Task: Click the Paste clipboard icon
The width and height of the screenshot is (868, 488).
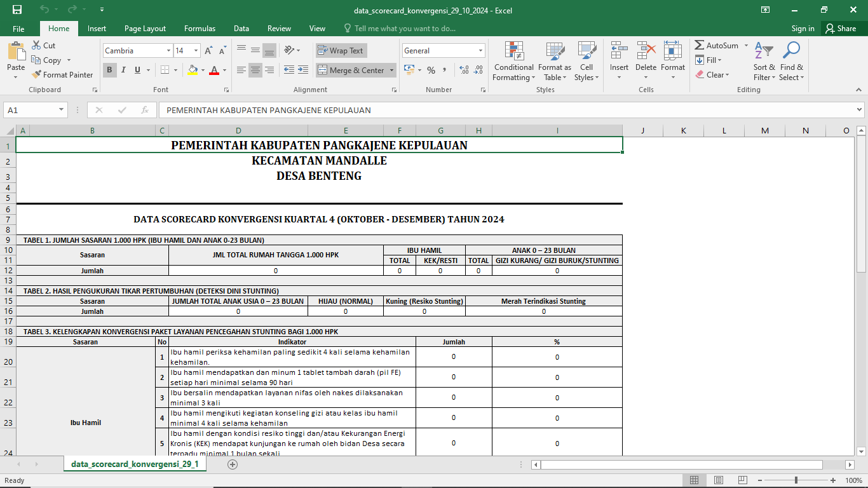Action: pyautogui.click(x=16, y=53)
